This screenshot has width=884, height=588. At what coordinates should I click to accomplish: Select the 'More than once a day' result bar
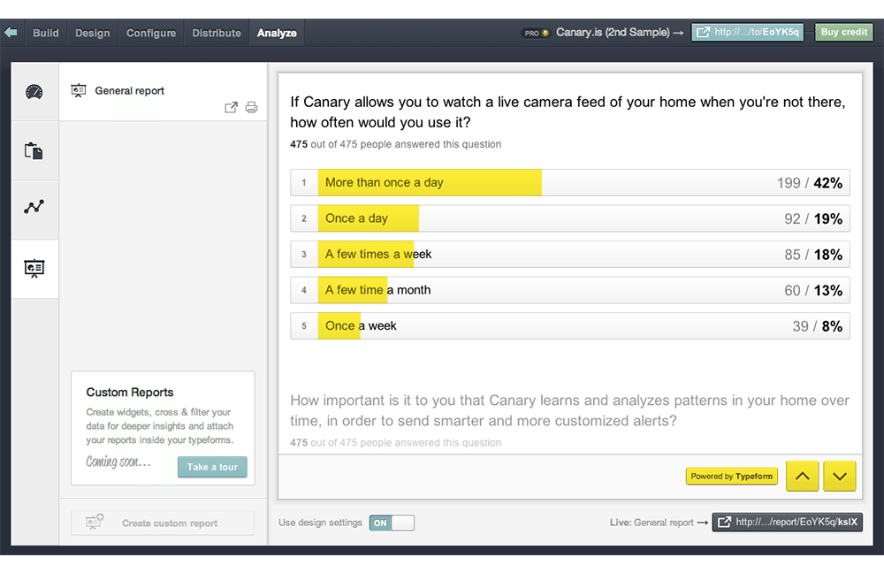coord(570,183)
